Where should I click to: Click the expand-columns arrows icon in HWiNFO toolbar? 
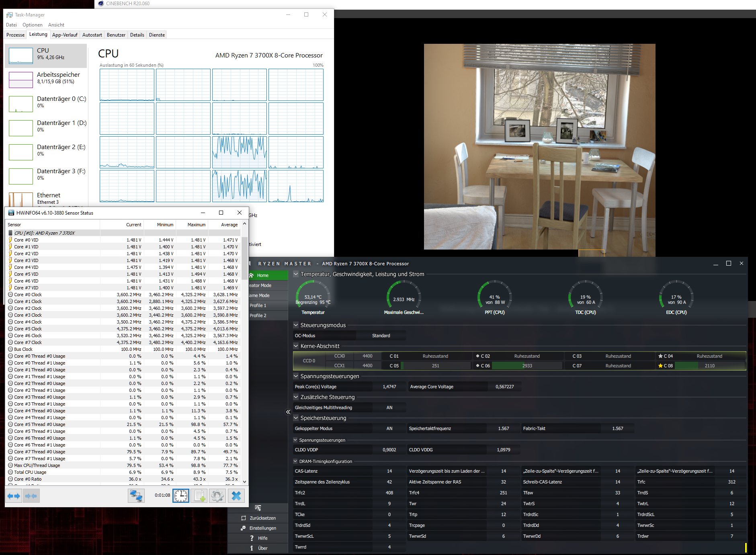tap(14, 496)
